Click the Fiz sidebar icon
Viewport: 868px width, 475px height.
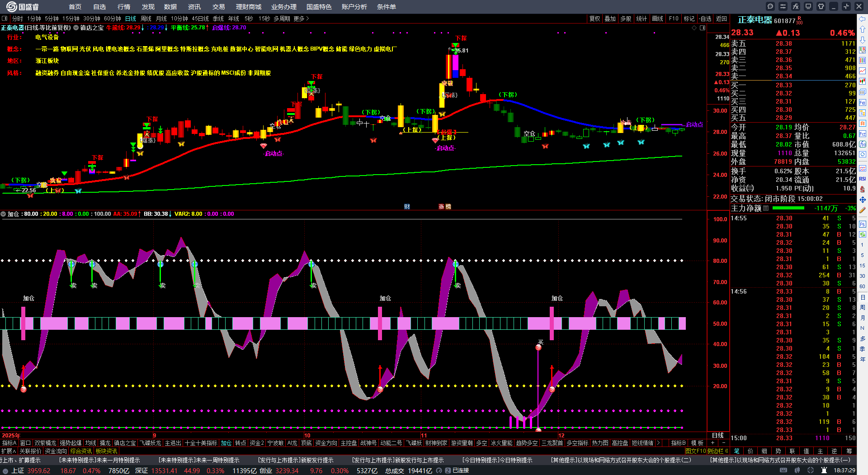pyautogui.click(x=863, y=134)
